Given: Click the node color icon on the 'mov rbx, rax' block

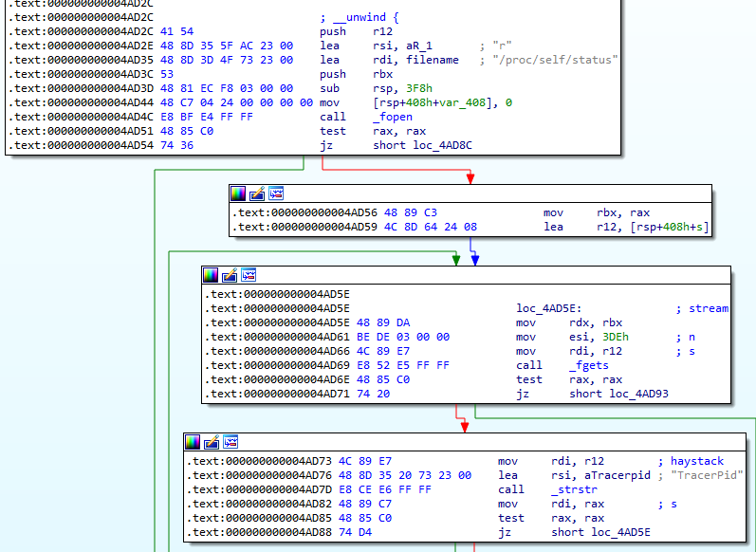Looking at the screenshot, I should pos(238,193).
